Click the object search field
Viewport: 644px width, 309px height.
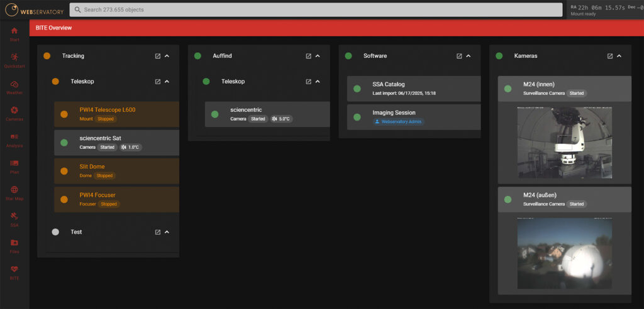tap(314, 10)
